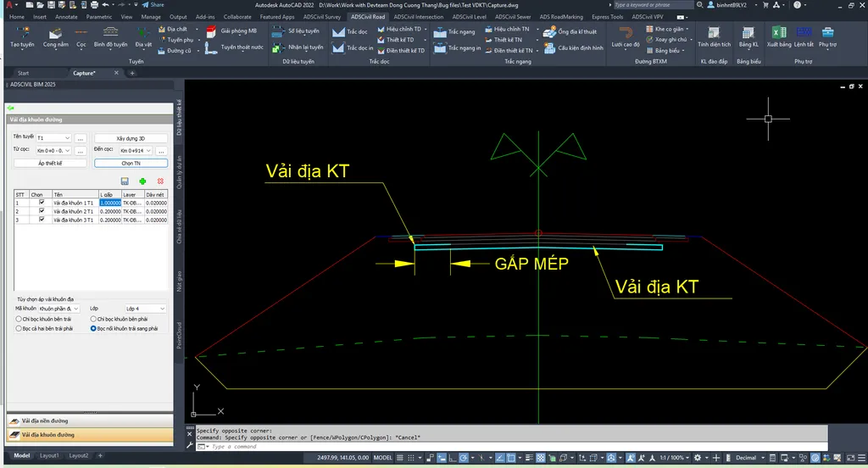Toggle checkbox for Vải địa khuôn 1 T1

(42, 203)
